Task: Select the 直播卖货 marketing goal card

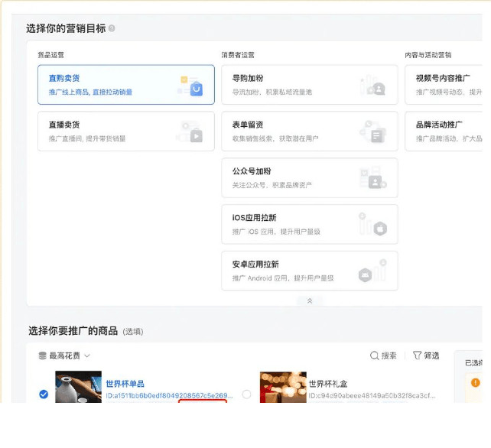Action: (x=126, y=131)
